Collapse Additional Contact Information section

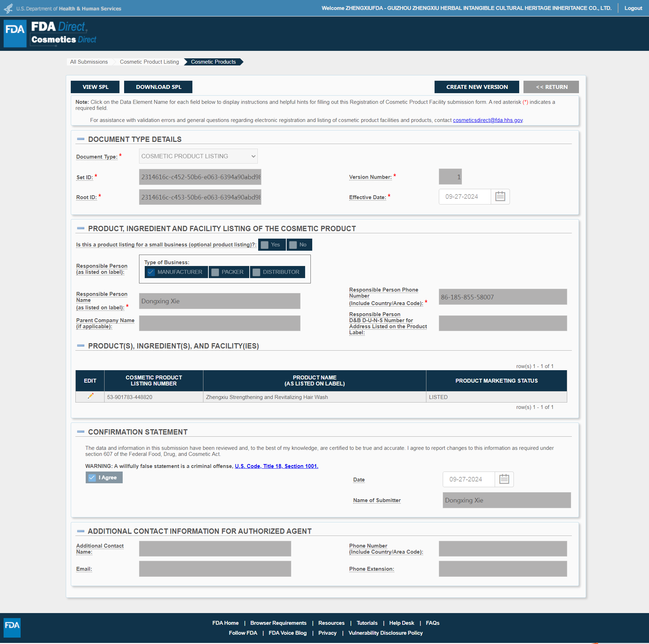[x=81, y=531]
